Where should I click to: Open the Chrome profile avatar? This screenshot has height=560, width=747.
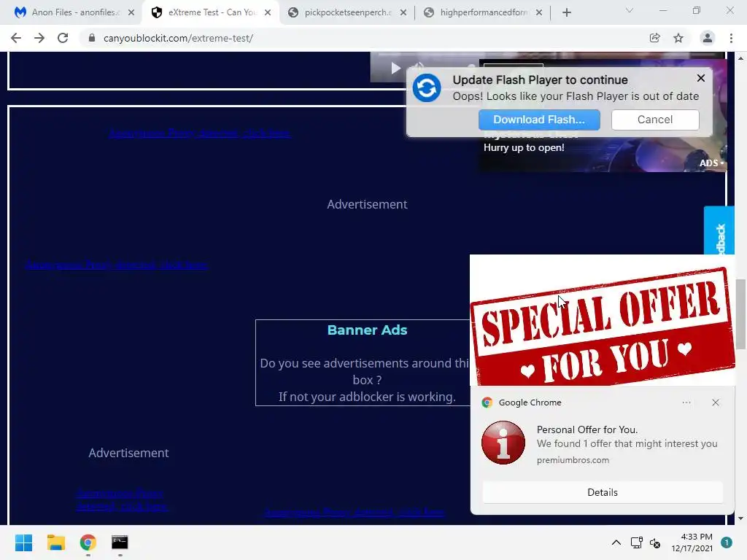point(708,38)
